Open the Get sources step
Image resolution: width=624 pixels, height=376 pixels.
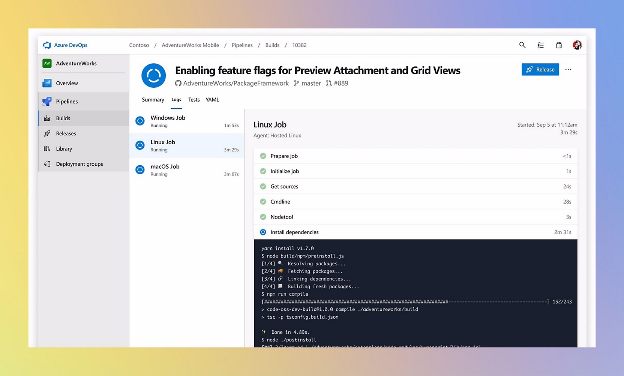415,186
